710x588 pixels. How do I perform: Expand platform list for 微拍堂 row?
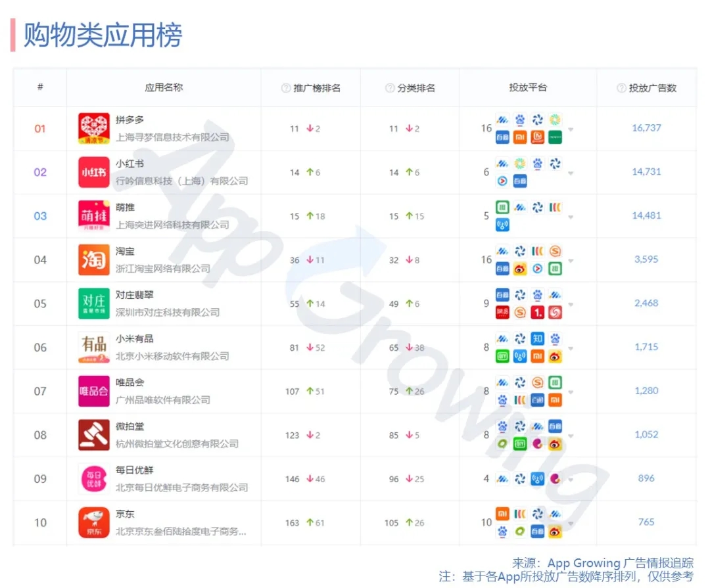point(571,436)
